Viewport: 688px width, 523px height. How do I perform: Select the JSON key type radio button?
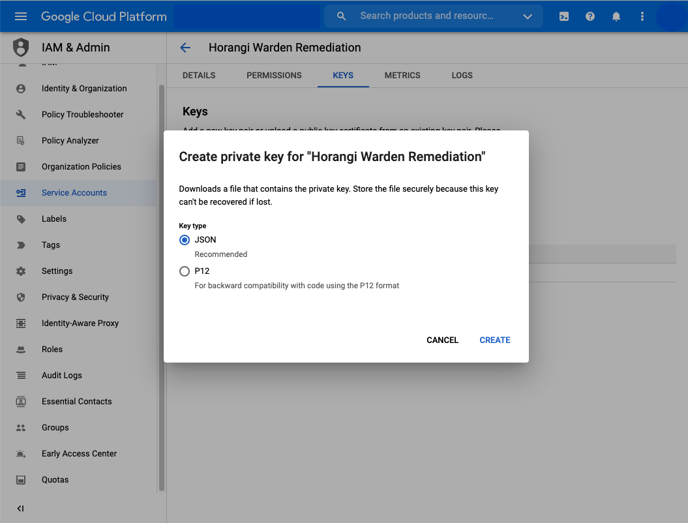(184, 240)
